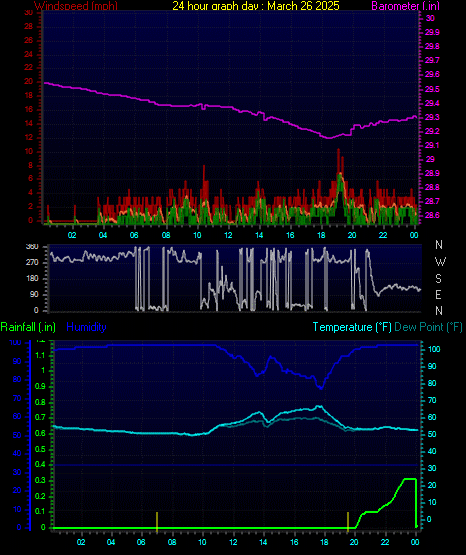The height and width of the screenshot is (555, 466).
Task: Click the first yellow marker on rainfall chart
Action: click(157, 522)
